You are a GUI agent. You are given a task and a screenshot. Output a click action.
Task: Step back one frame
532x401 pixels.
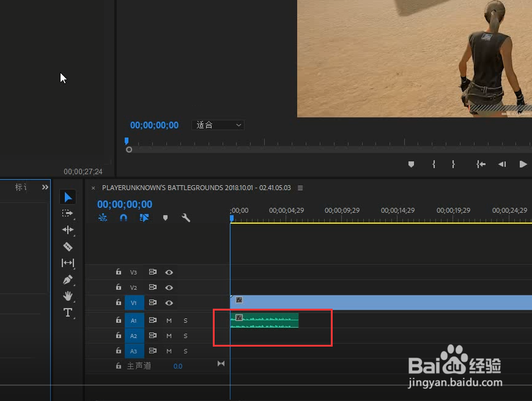pyautogui.click(x=502, y=164)
